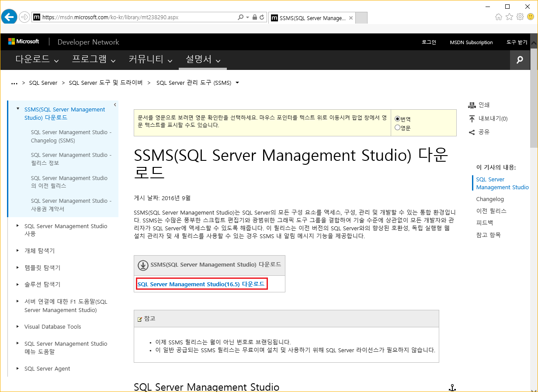Expand the SQL Server Management Studio 사용 node
This screenshot has height=392, width=538.
click(18, 226)
